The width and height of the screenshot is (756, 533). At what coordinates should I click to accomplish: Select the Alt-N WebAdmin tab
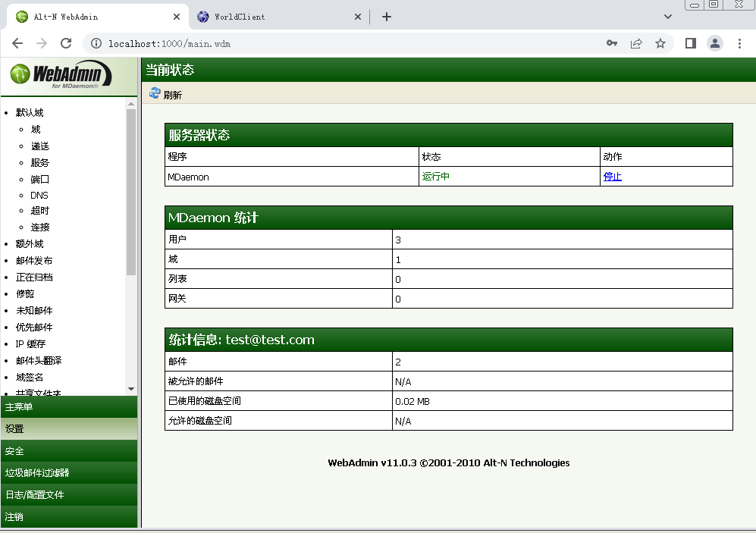[x=99, y=17]
